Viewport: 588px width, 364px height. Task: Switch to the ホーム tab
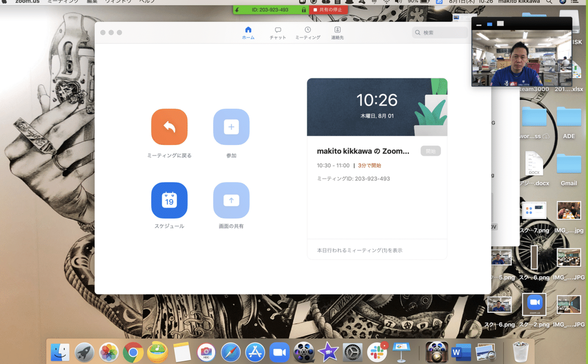coord(248,33)
